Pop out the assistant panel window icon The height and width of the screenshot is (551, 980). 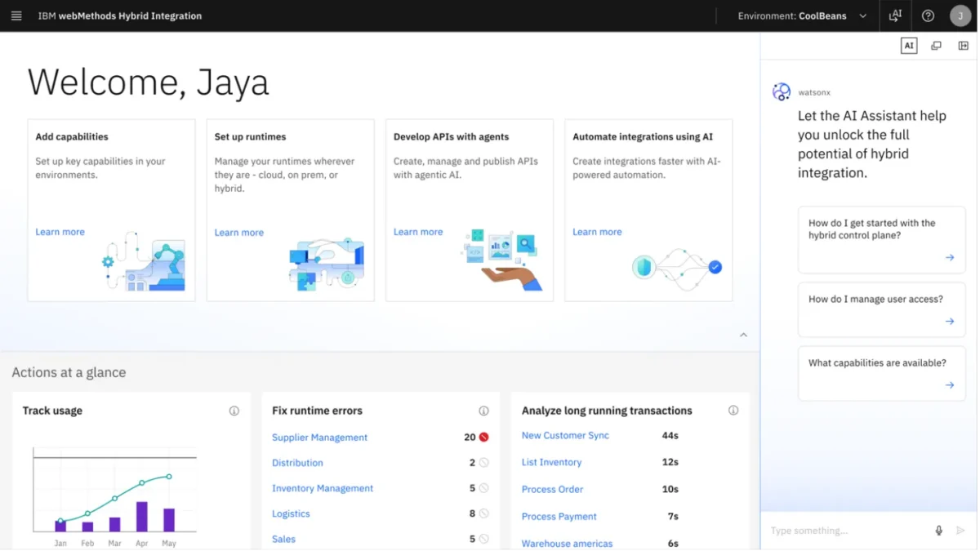click(937, 46)
